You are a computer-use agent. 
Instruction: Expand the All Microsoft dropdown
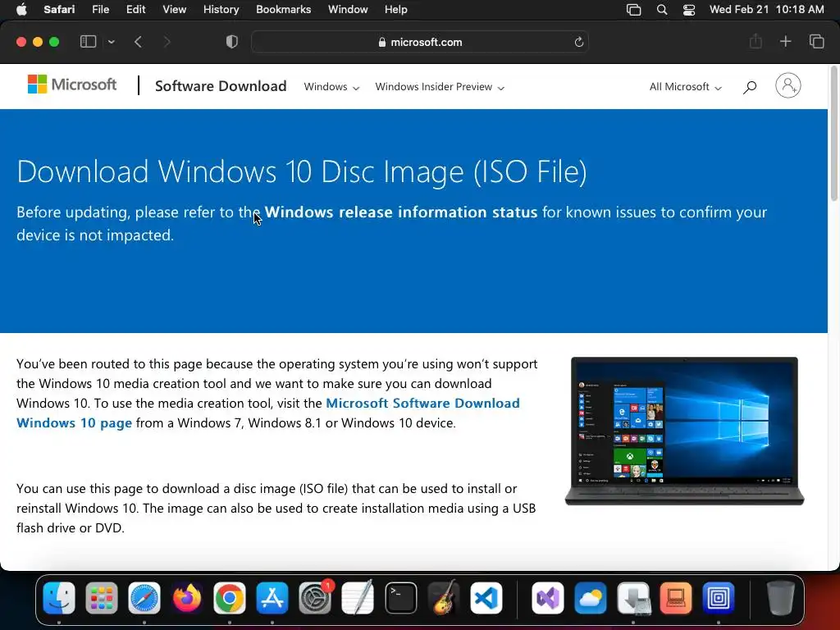[x=685, y=87]
